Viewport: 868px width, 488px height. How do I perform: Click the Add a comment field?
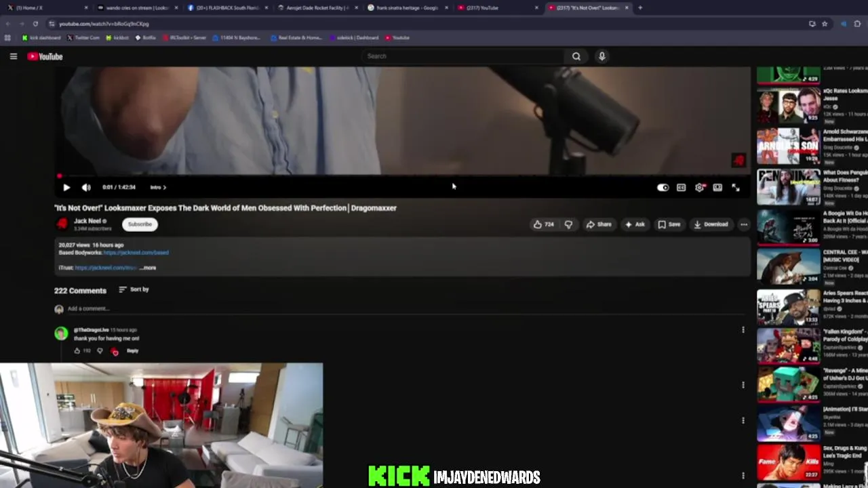[x=407, y=309]
